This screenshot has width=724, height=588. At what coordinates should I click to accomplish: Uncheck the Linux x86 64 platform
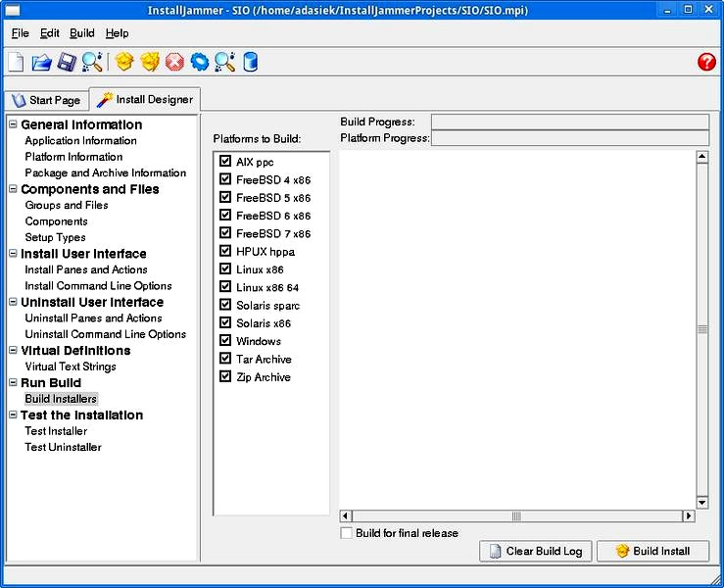(225, 287)
